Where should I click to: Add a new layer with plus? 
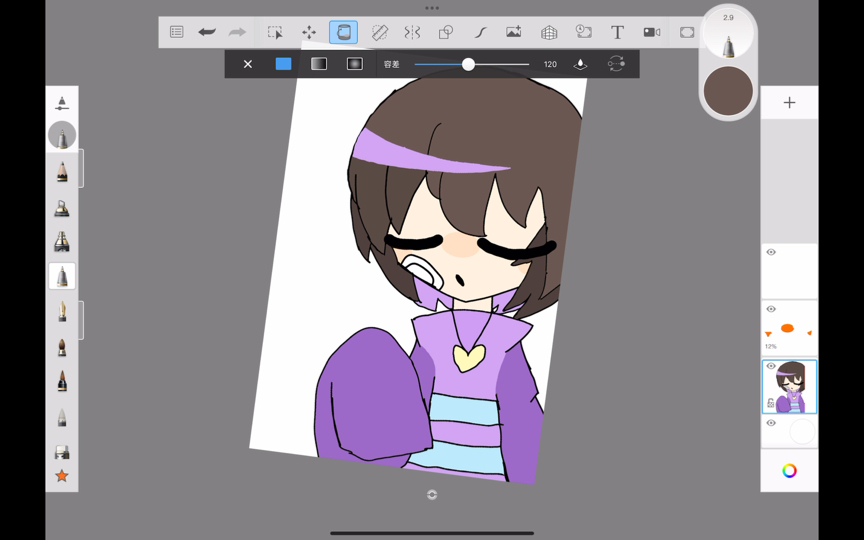tap(789, 102)
